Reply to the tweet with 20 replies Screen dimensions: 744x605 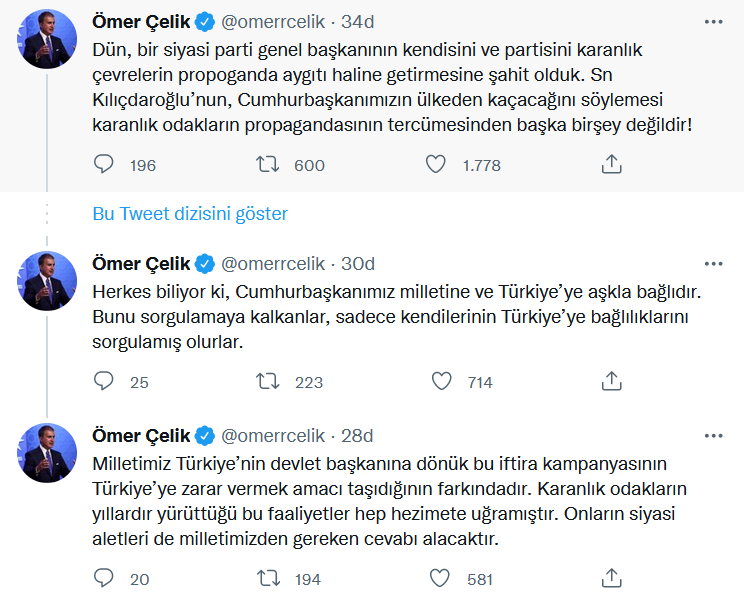point(103,578)
